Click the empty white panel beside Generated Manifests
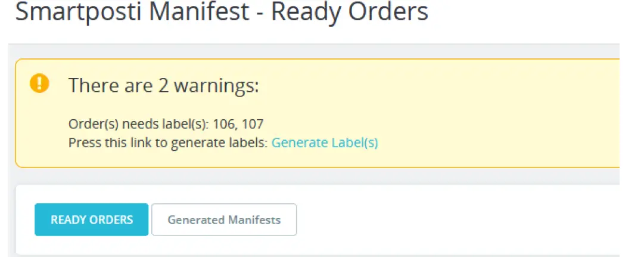 452,219
